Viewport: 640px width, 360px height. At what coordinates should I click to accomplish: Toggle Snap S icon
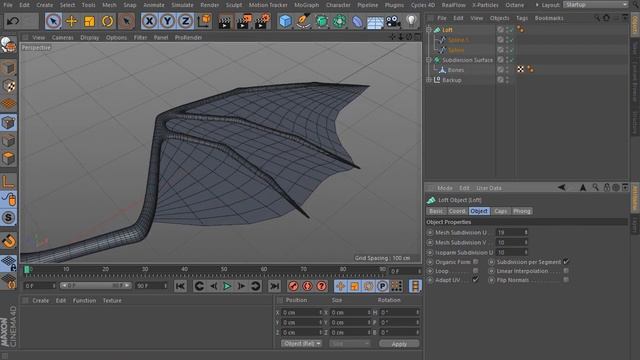8,218
